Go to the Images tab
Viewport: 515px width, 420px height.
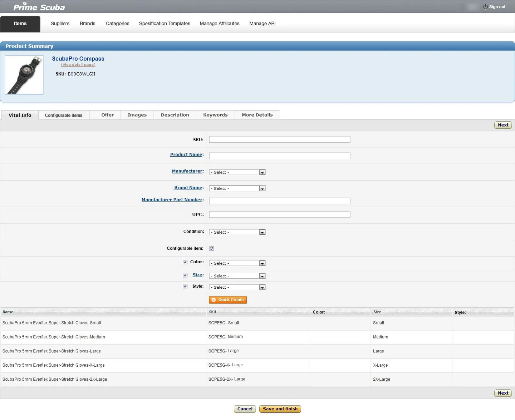click(x=137, y=115)
